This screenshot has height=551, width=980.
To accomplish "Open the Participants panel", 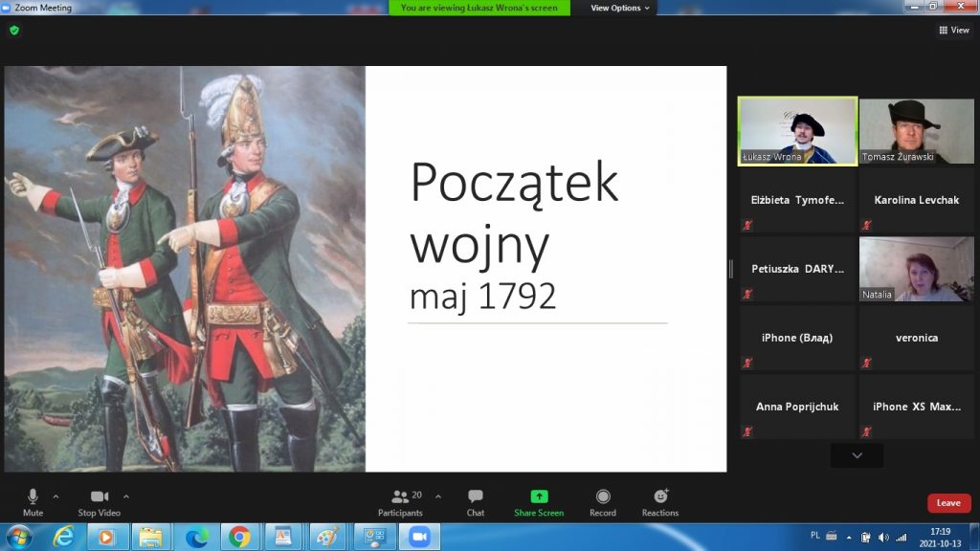I will (x=400, y=500).
